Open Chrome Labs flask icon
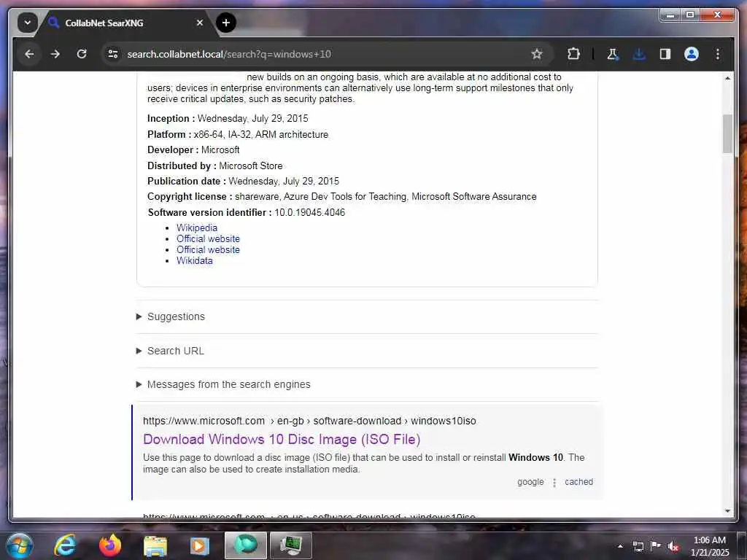747x560 pixels. 613,54
